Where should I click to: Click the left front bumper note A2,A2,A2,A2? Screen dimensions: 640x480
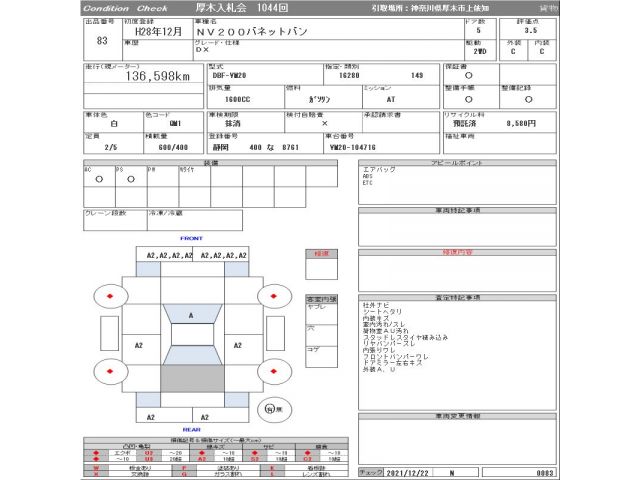(169, 256)
